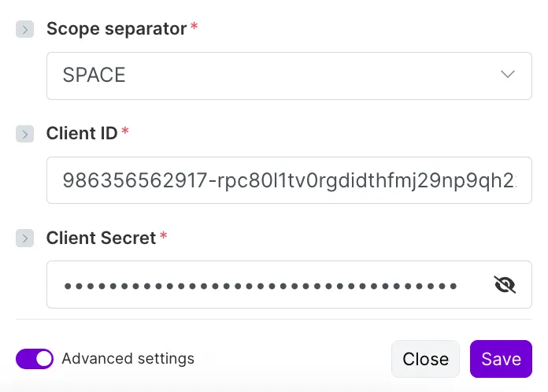Click the red asterisk after Client Secret

(163, 235)
